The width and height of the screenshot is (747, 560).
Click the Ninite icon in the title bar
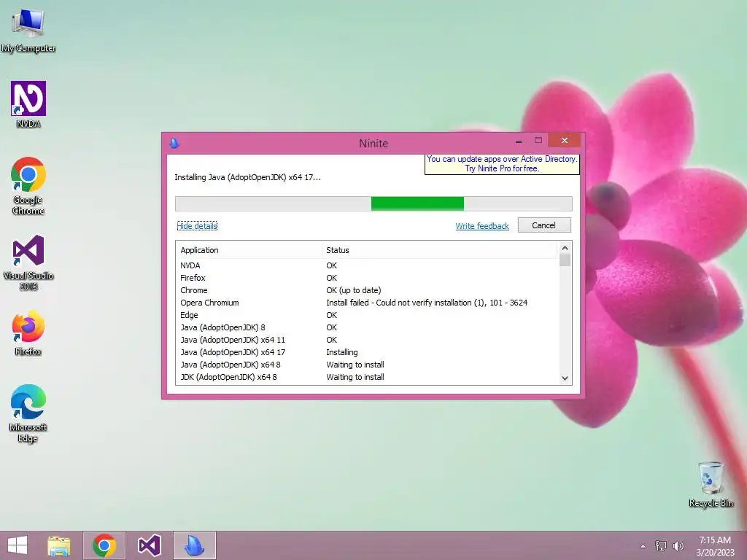[174, 143]
